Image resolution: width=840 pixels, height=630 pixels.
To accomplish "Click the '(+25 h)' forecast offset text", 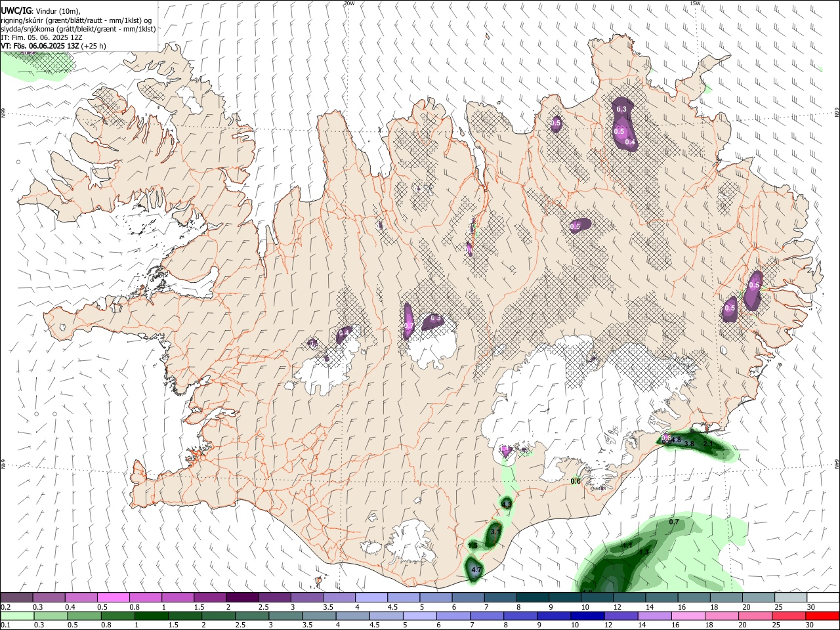I will (94, 47).
